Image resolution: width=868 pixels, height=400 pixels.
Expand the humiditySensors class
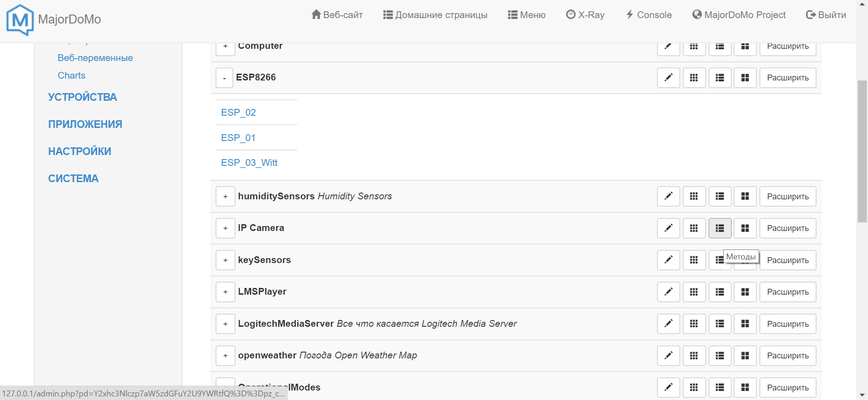pos(225,197)
